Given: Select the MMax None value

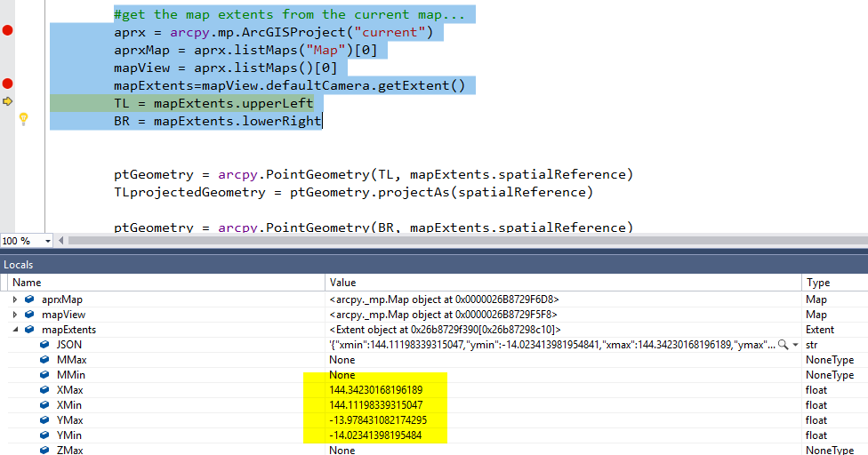Looking at the screenshot, I should coord(342,359).
